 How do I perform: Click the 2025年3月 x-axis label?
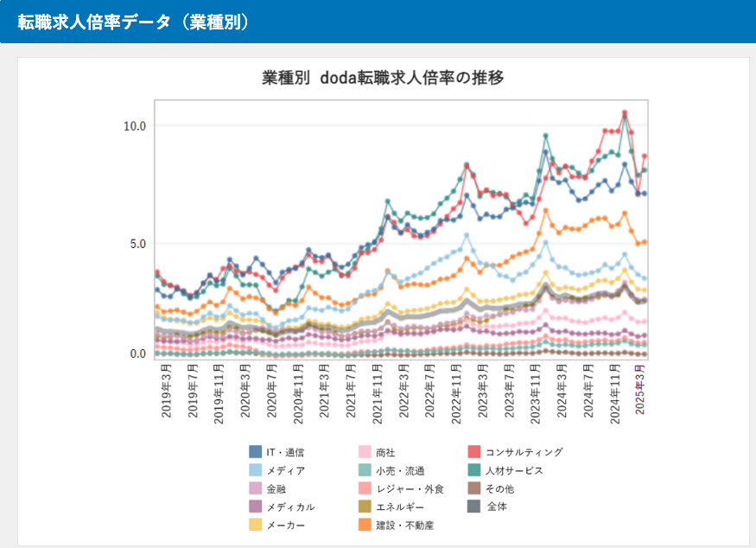point(640,390)
